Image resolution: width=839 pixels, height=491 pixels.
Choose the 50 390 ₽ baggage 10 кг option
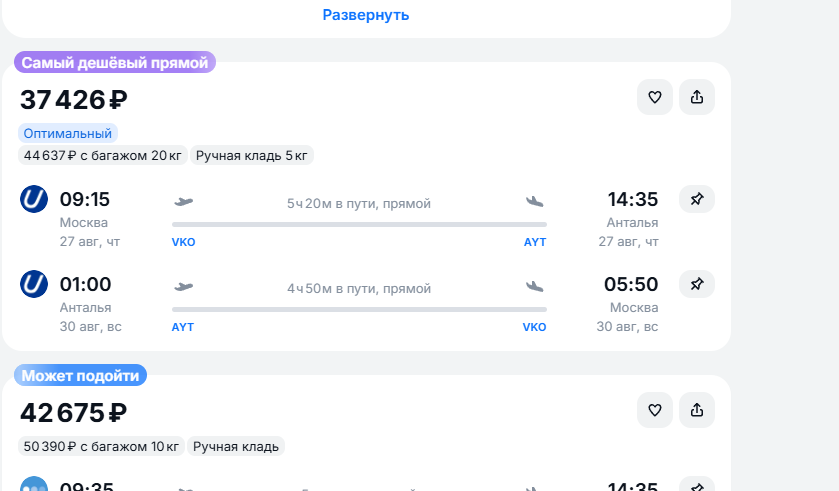101,447
